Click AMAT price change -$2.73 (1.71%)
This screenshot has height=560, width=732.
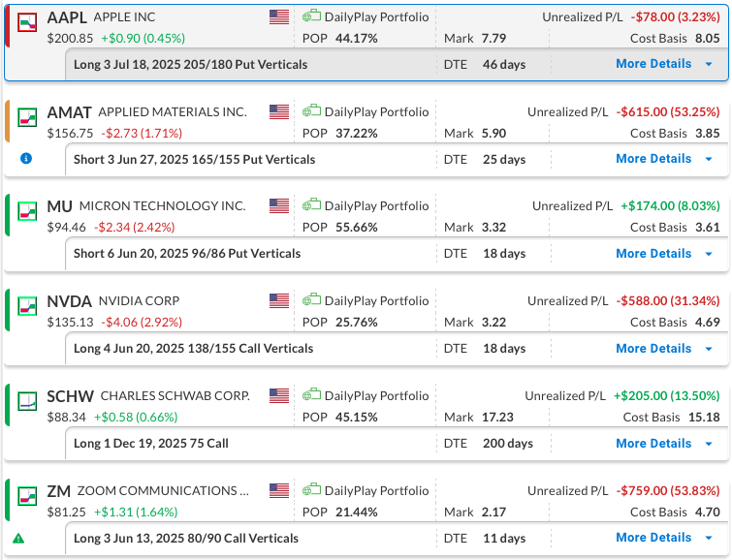(142, 134)
